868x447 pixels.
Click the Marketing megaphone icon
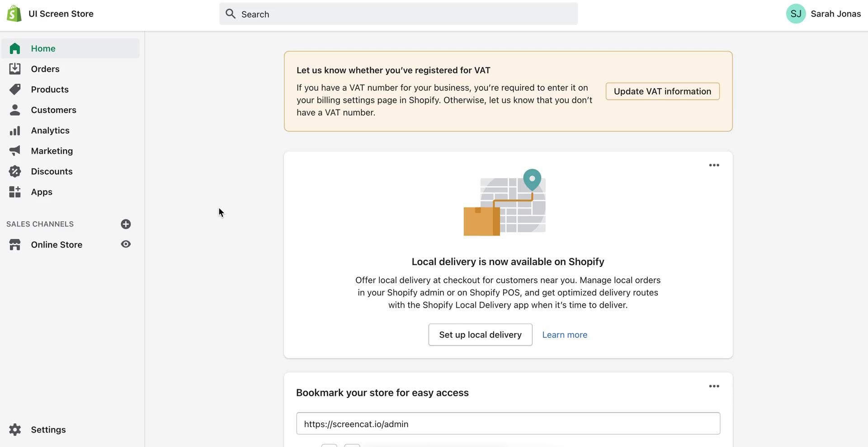point(15,151)
